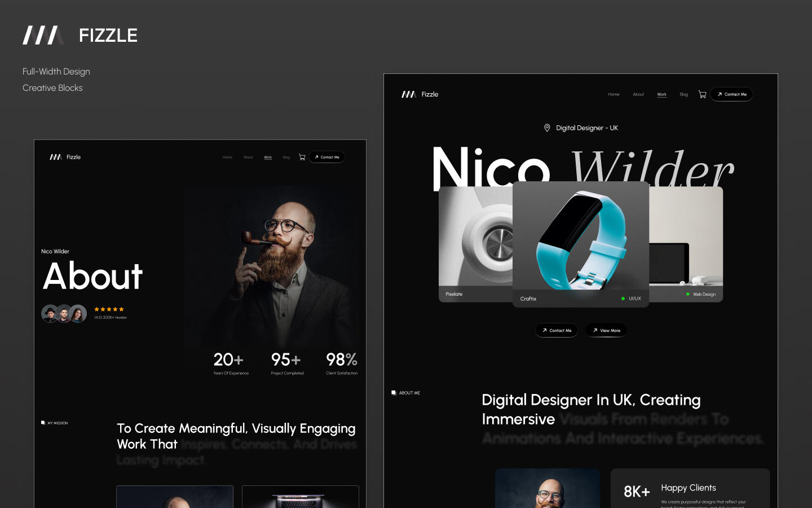The height and width of the screenshot is (508, 812).
Task: Click the ABOUT ME section label icon
Action: [394, 393]
